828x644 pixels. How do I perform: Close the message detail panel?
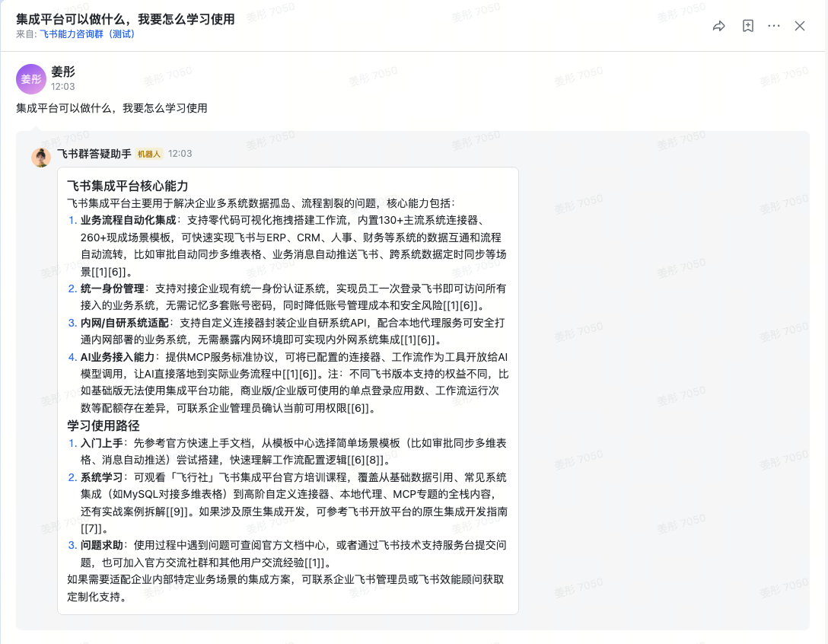click(800, 26)
